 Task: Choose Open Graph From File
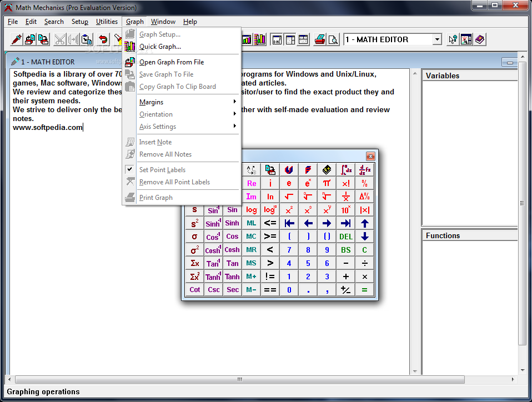182,62
